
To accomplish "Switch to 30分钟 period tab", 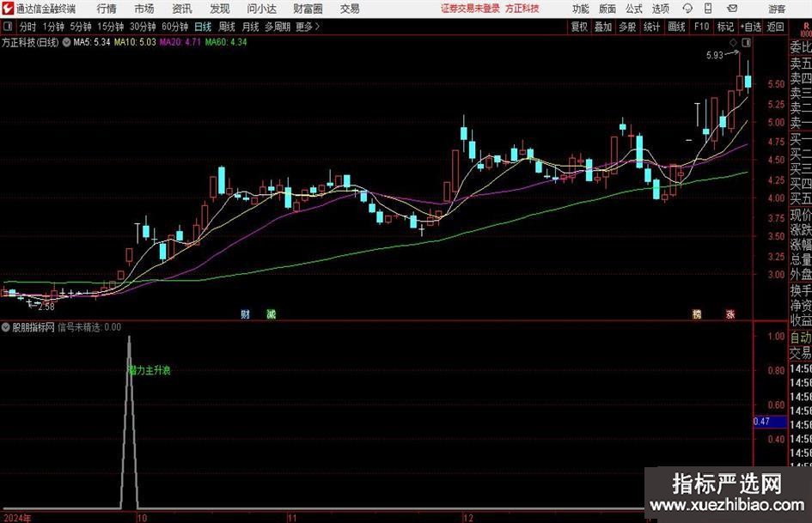I will [x=143, y=27].
